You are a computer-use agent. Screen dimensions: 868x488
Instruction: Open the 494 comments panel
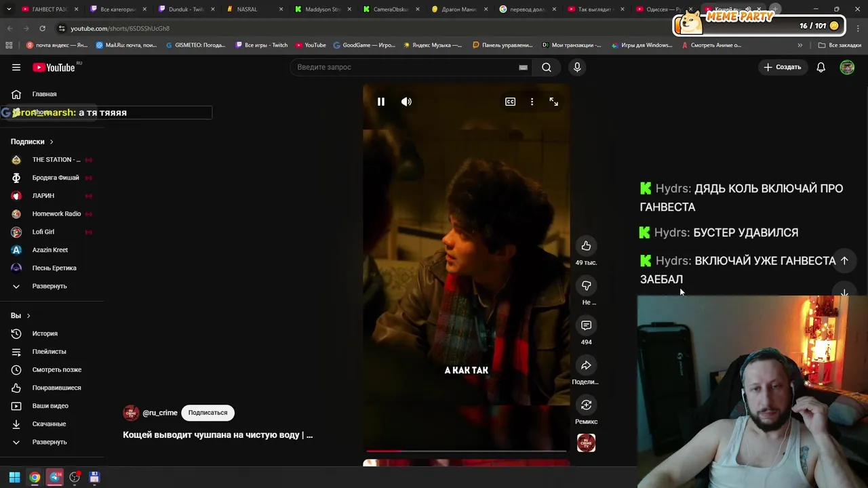(586, 325)
